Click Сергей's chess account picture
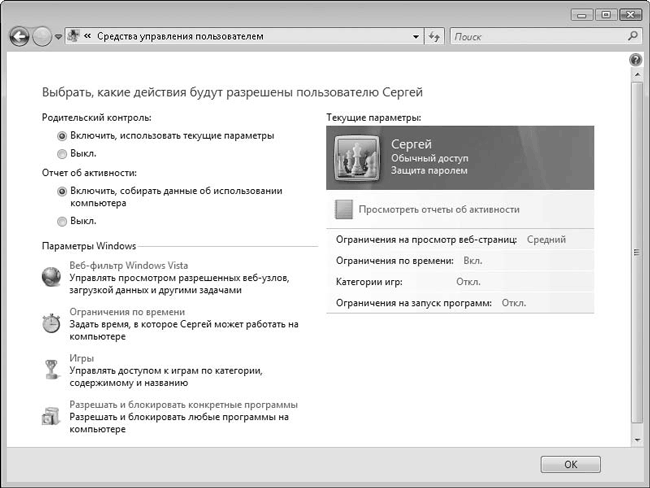The width and height of the screenshot is (650, 488). click(x=358, y=157)
